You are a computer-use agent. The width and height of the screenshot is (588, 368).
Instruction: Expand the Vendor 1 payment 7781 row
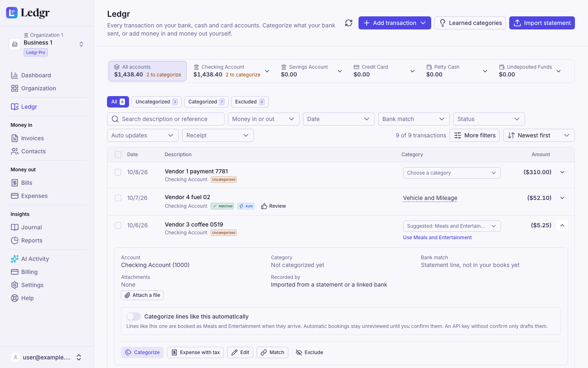[x=562, y=172]
